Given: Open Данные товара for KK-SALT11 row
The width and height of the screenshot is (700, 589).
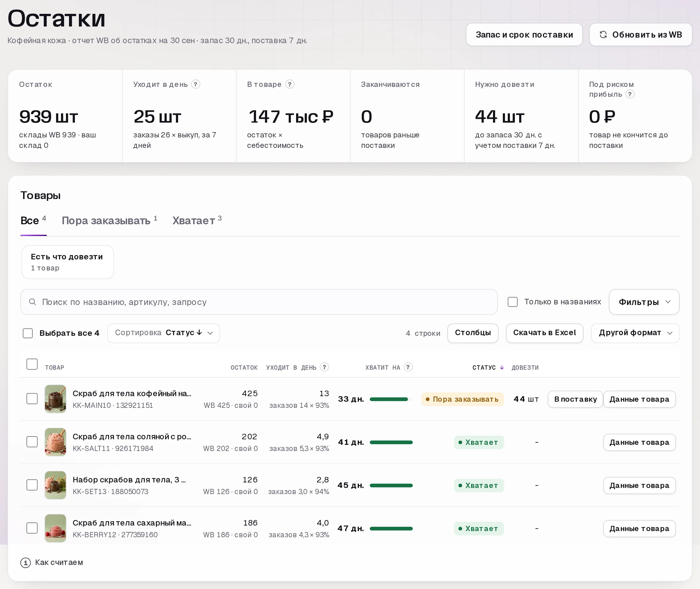Looking at the screenshot, I should click(x=639, y=442).
